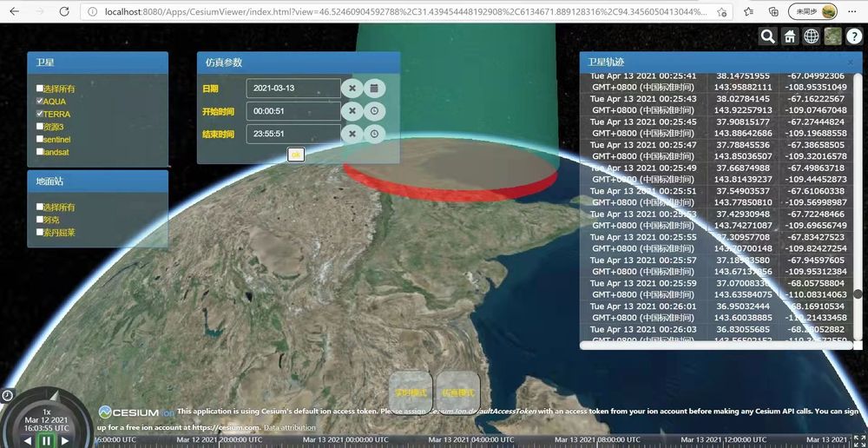Image resolution: width=868 pixels, height=448 pixels.
Task: Click the home view button
Action: [789, 36]
